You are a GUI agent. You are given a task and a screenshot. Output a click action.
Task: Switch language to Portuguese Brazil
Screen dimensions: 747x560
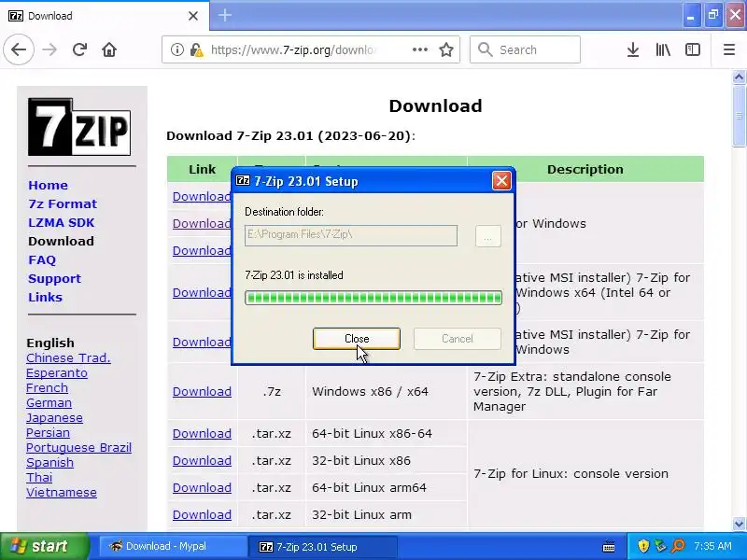click(x=78, y=448)
